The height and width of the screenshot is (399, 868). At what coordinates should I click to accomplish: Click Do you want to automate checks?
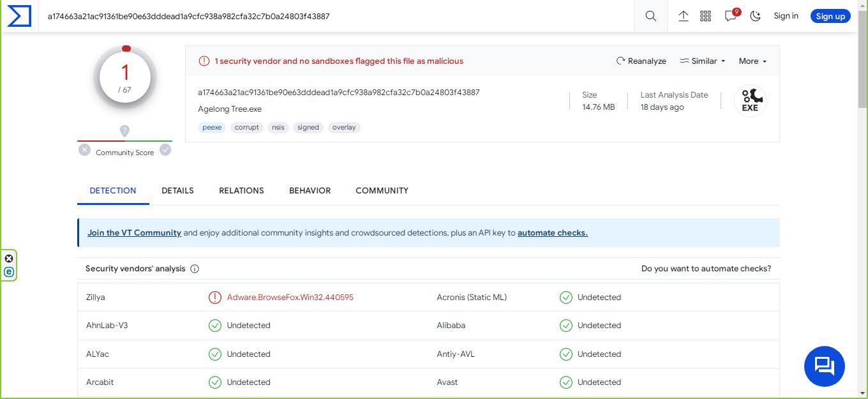706,269
